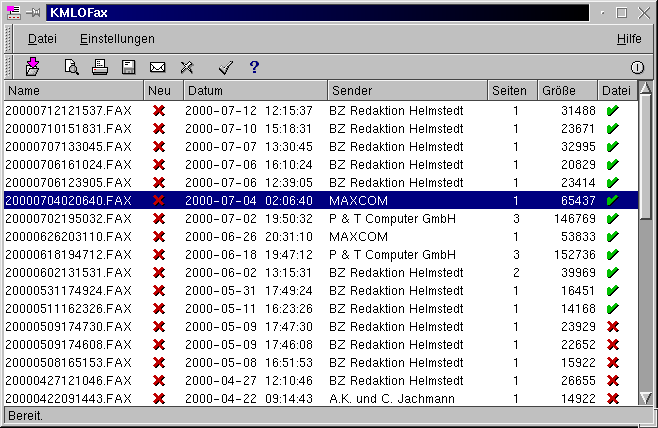Click the power quit icon in toolbar
This screenshot has width=658, height=428.
[637, 67]
